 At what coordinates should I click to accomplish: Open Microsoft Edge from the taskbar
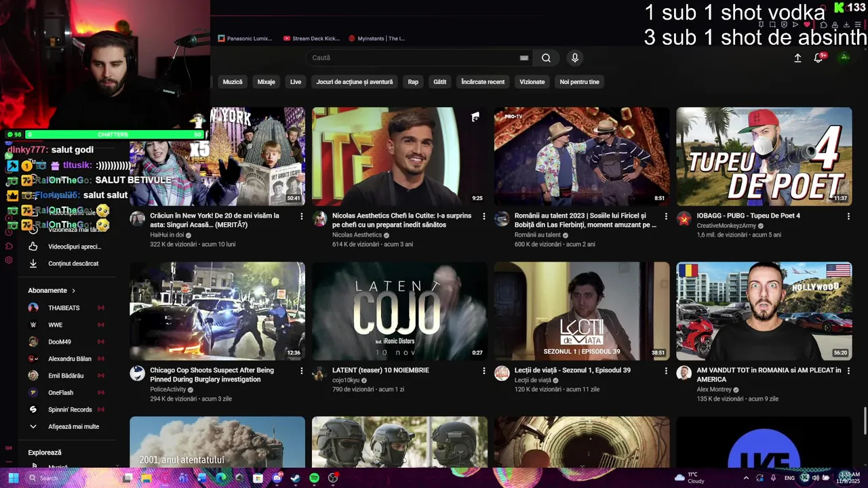(x=220, y=478)
